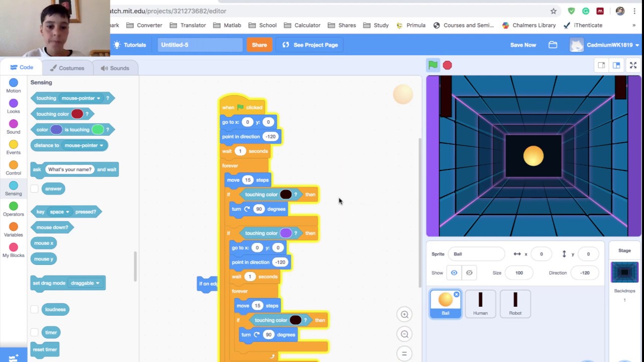The height and width of the screenshot is (362, 644).
Task: Click the mouse down? sensing block
Action: click(x=52, y=227)
